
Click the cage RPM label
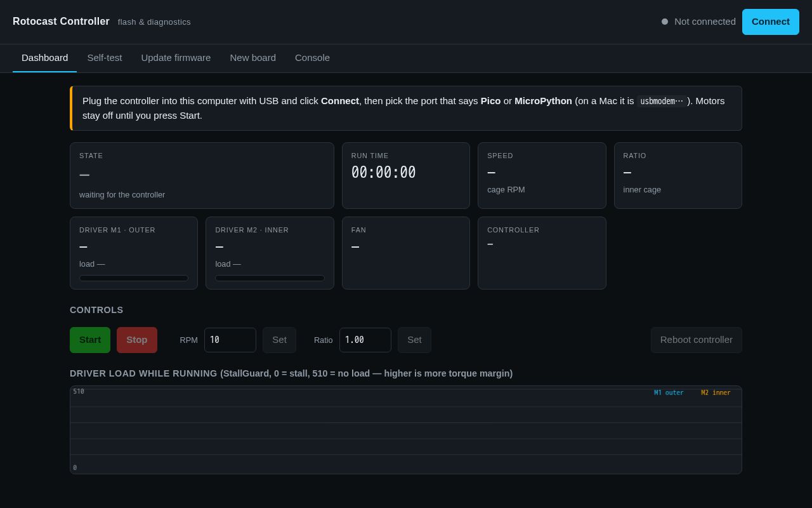[x=506, y=190]
